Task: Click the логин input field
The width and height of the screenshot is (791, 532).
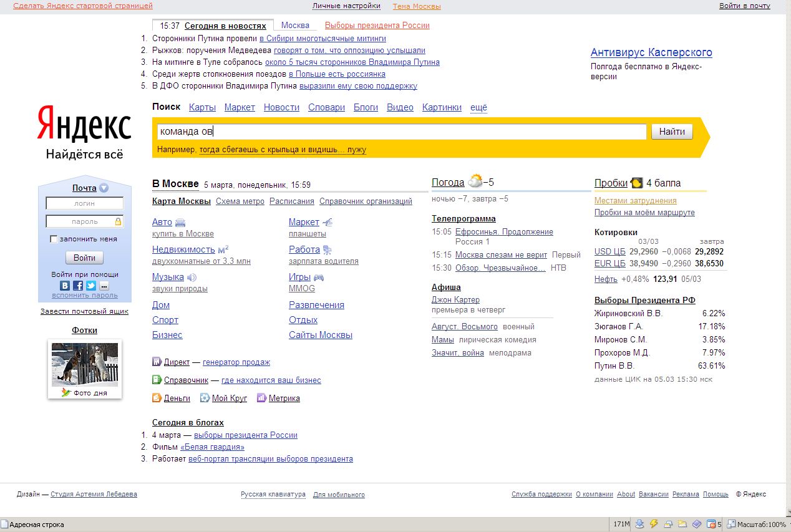Action: pyautogui.click(x=84, y=203)
